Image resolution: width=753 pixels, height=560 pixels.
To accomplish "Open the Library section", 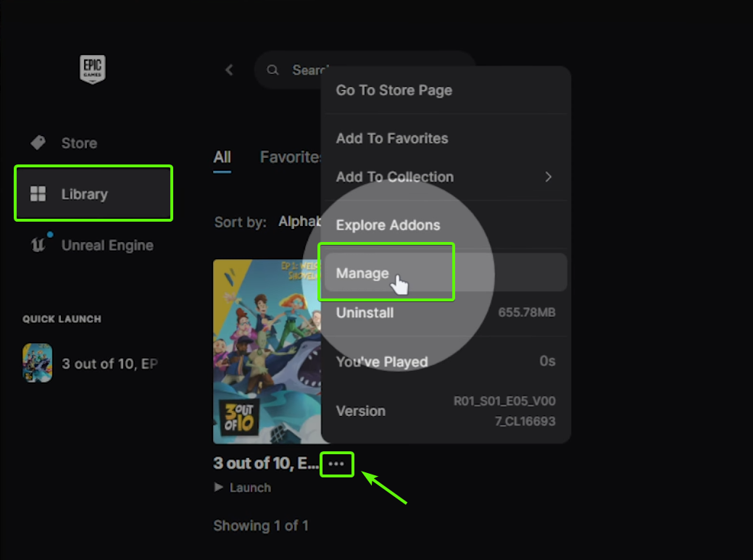I will tap(93, 193).
